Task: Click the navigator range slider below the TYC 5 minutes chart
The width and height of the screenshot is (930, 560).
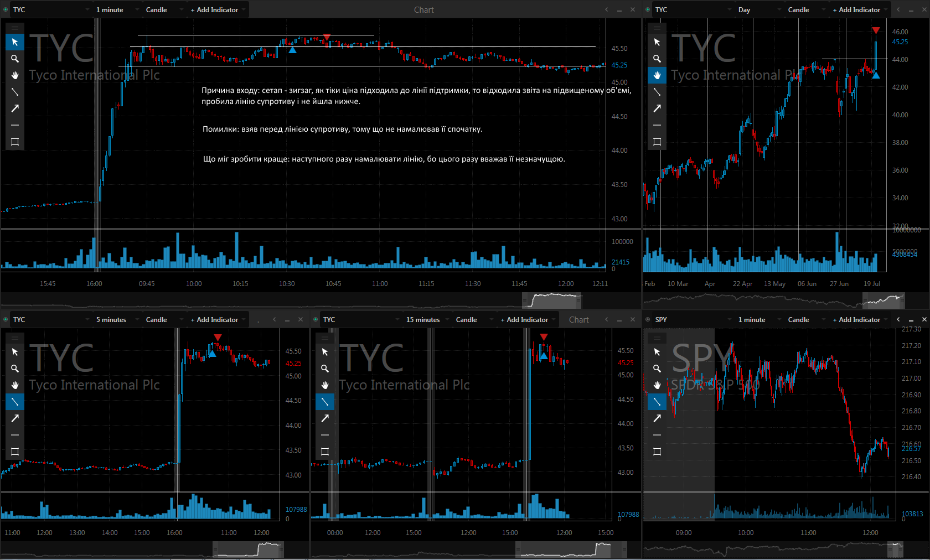Action: tap(248, 549)
